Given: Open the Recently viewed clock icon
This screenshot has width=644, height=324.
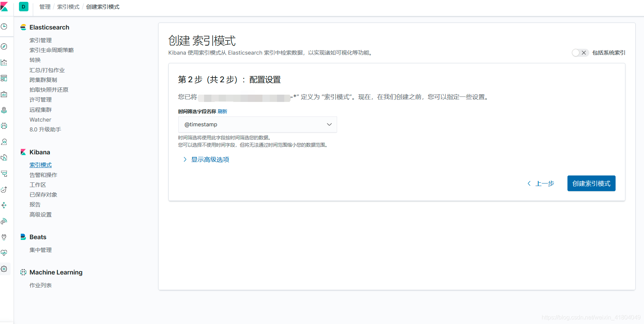Looking at the screenshot, I should pos(4,27).
